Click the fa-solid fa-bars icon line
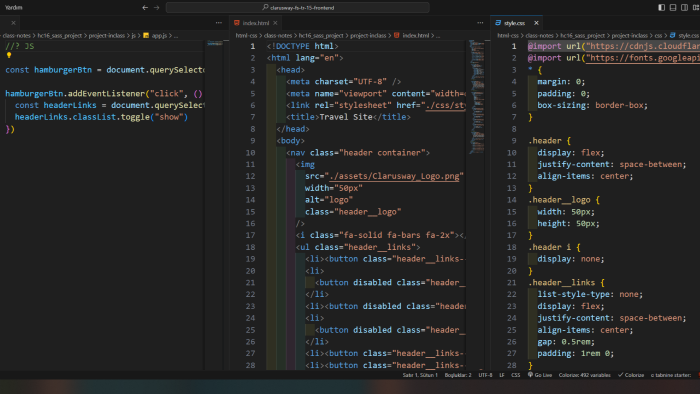 point(380,235)
